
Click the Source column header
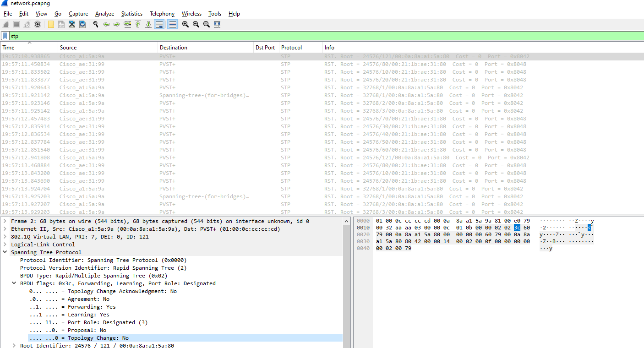click(68, 48)
